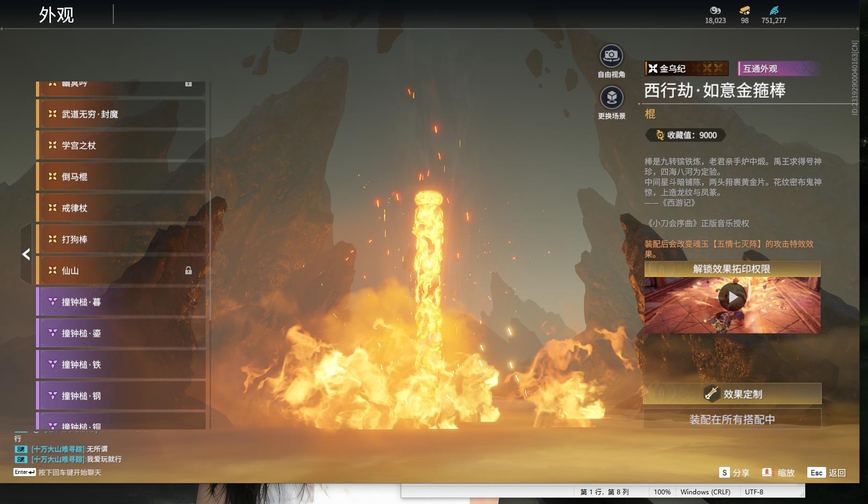Screen dimensions: 868x504
Task: Select the 互通外观 tag
Action: pos(778,69)
